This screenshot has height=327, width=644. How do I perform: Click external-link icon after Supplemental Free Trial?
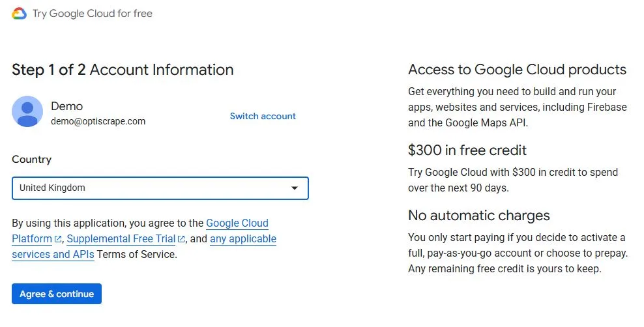click(x=181, y=239)
